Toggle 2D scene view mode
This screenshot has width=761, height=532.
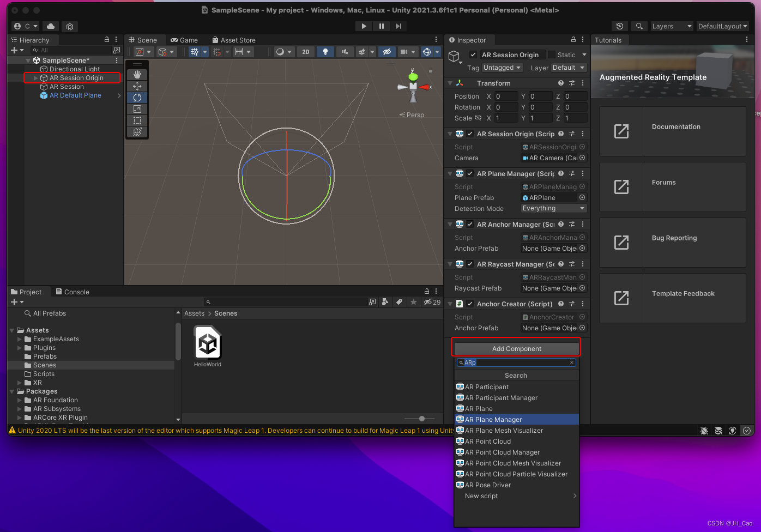point(306,52)
